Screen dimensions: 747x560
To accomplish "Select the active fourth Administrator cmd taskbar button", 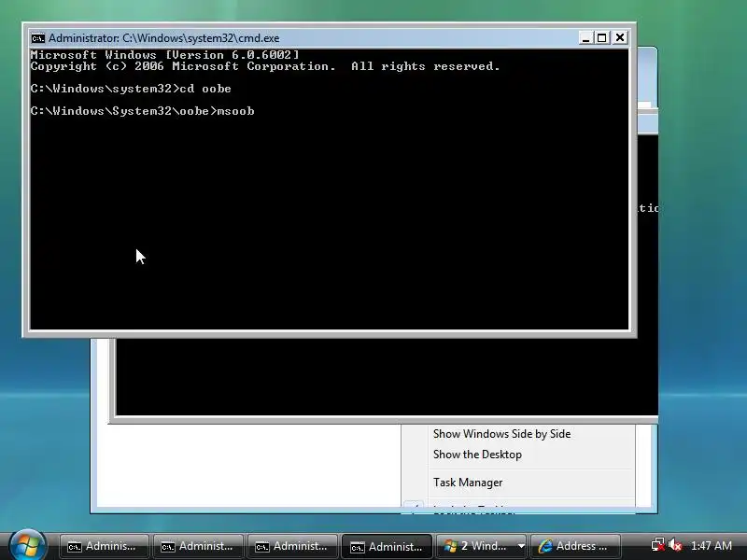I will pos(387,546).
